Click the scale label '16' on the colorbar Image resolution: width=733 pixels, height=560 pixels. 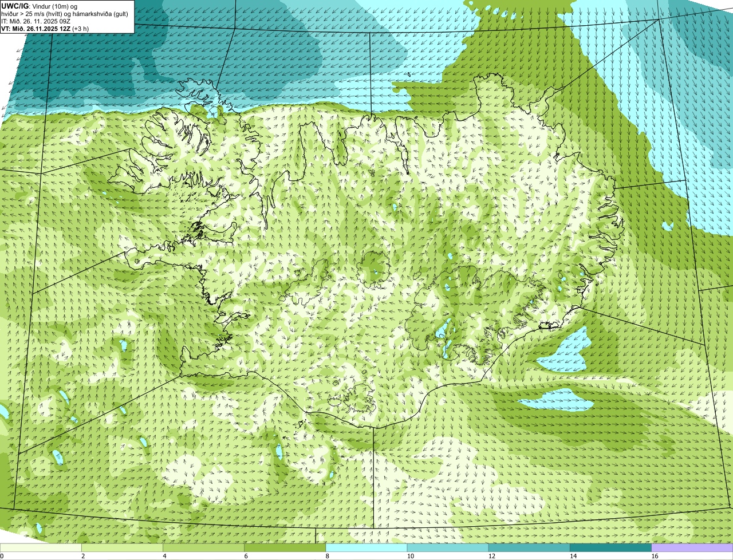[655, 556]
